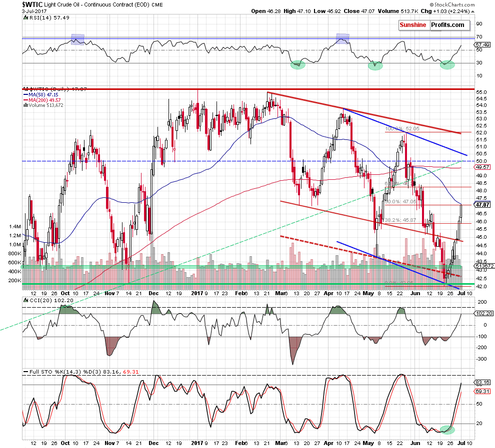
Task: Click the 42.0 price axis label
Action: (481, 286)
